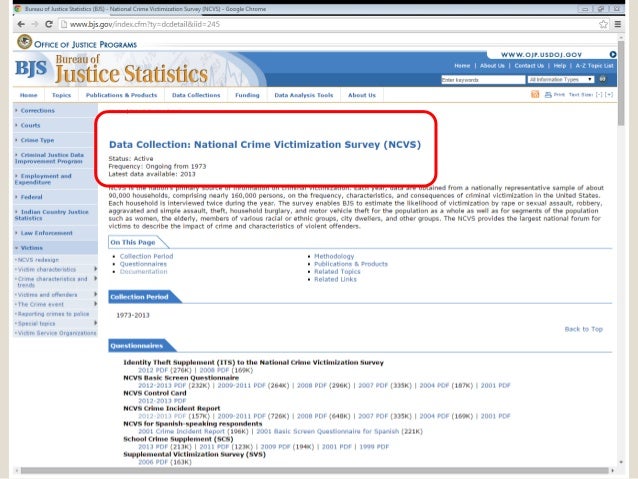The width and height of the screenshot is (638, 479).
Task: Click header Home link in top bar
Action: coord(462,66)
